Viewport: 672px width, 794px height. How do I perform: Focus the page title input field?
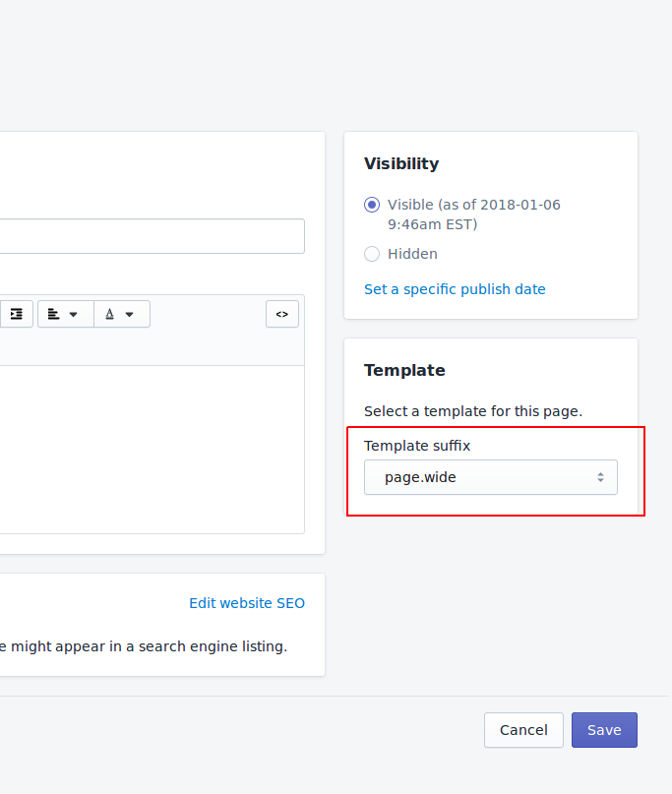(152, 236)
